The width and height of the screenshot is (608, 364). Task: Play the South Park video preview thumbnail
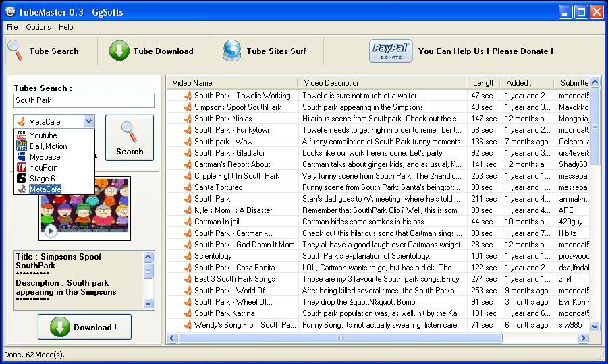click(x=51, y=231)
